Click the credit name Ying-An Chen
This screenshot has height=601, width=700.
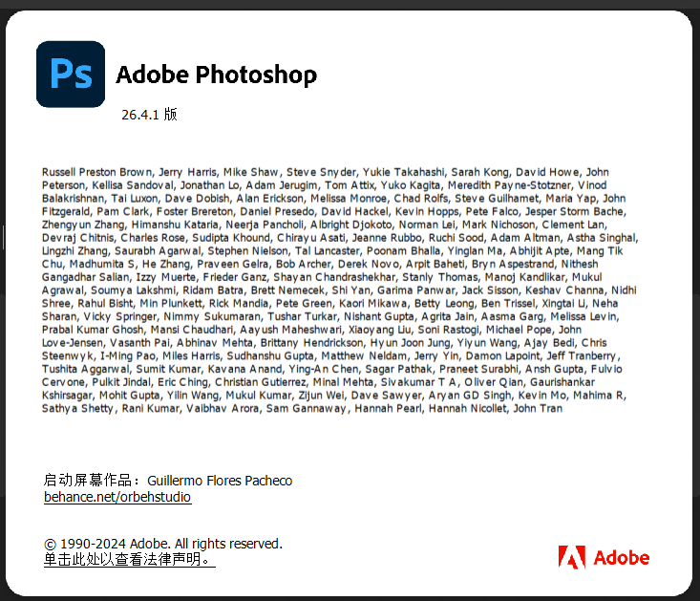click(x=323, y=369)
